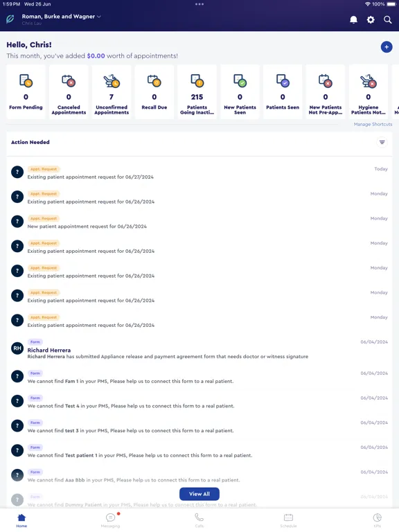The image size is (399, 532).
Task: Open the New patient appointment request for 06/26/2024
Action: tap(199, 222)
